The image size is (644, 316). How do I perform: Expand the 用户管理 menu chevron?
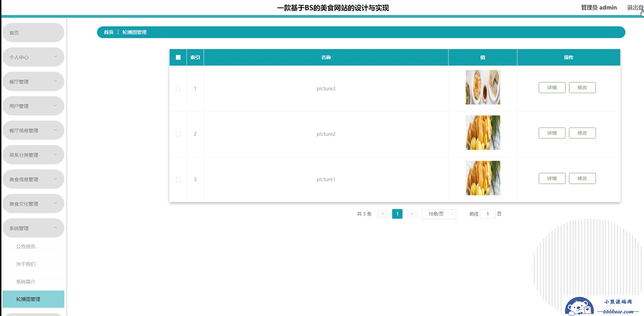pyautogui.click(x=55, y=106)
